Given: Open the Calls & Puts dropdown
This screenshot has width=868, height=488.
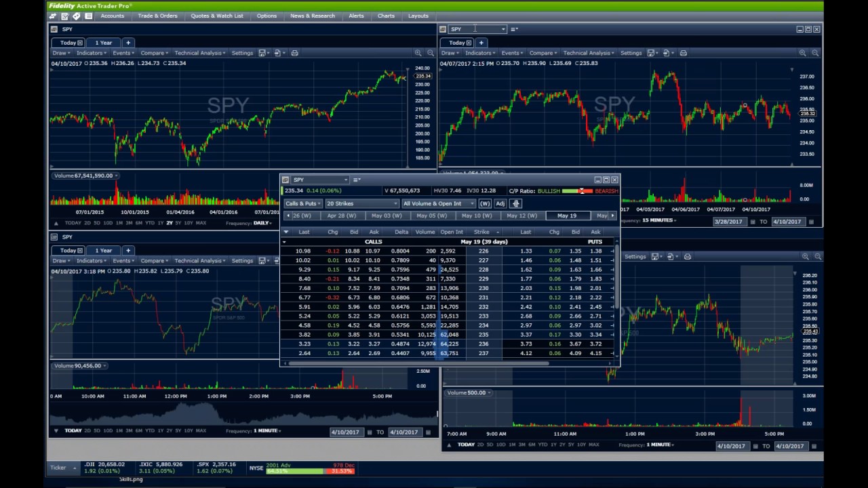Looking at the screenshot, I should 302,203.
